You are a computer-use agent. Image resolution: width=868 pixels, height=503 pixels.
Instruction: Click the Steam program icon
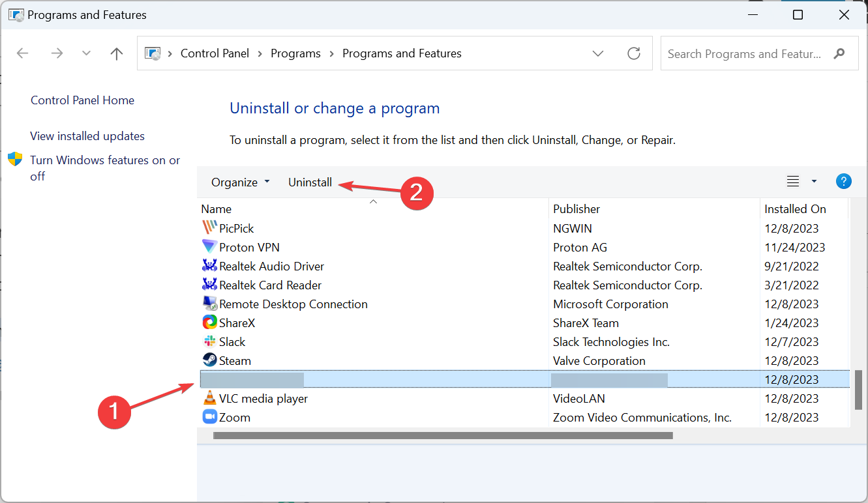[209, 360]
